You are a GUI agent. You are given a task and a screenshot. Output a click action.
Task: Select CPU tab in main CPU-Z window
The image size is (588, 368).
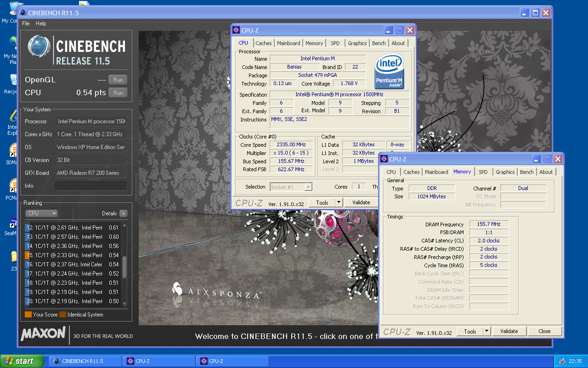[x=243, y=43]
